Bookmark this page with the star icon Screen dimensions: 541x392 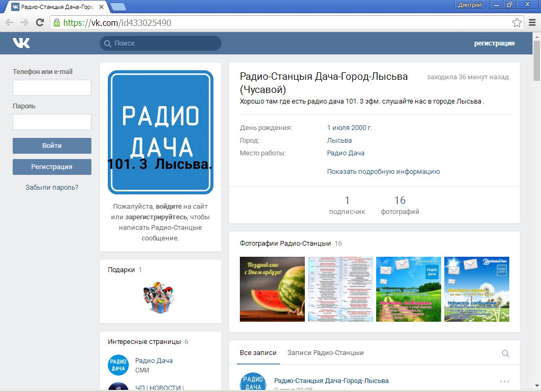[517, 23]
